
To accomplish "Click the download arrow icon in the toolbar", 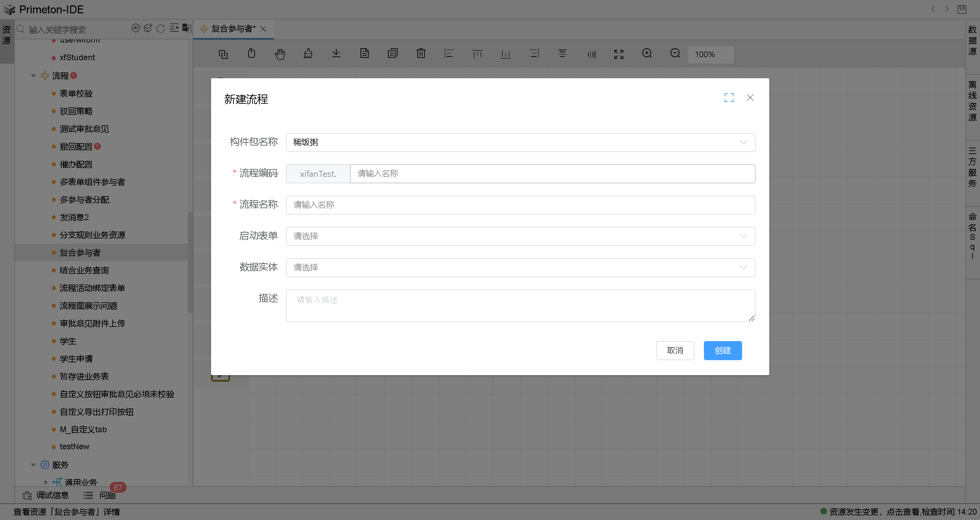I will click(x=336, y=54).
